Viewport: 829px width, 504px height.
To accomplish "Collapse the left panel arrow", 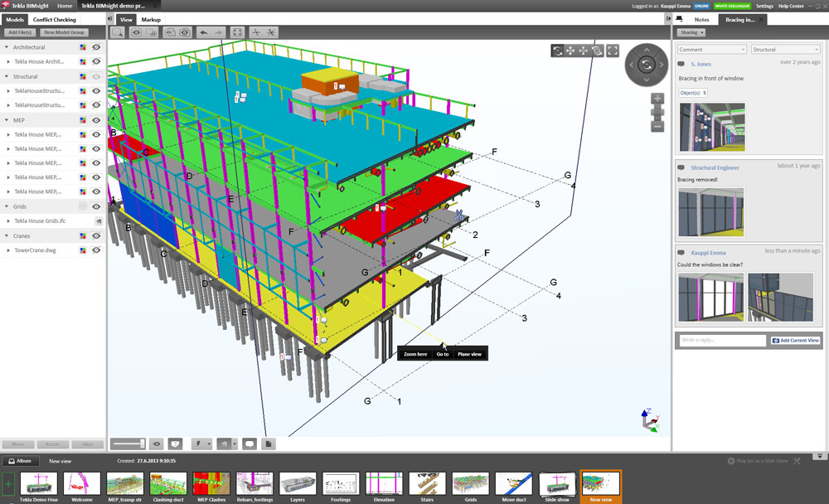I will (110, 19).
